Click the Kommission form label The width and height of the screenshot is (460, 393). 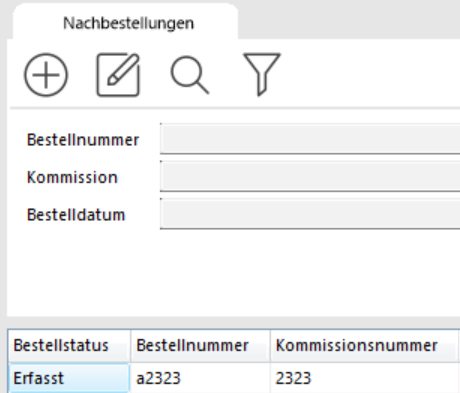pos(72,177)
